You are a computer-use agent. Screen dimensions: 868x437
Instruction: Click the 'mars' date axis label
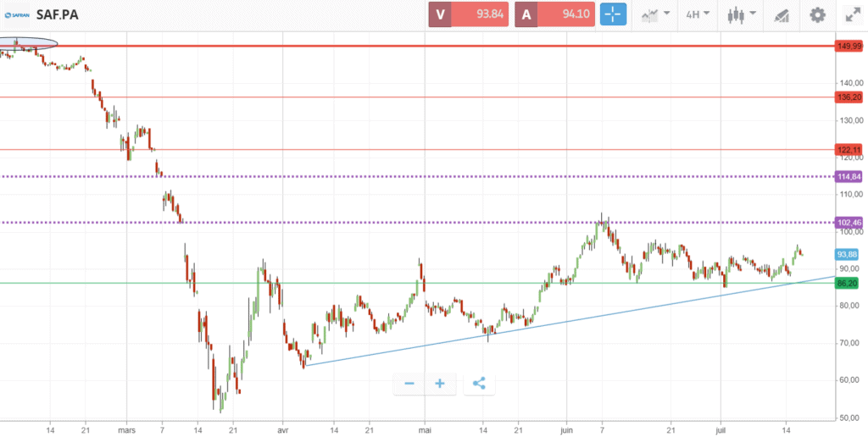(x=127, y=429)
